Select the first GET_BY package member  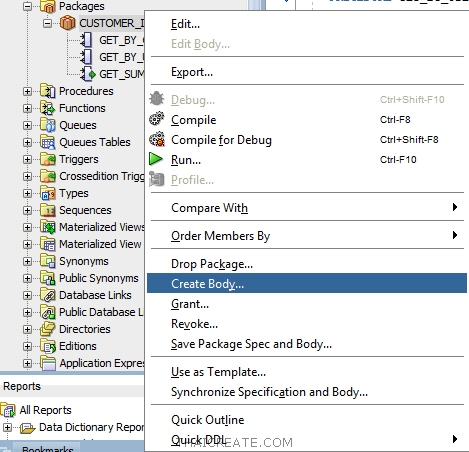(121, 40)
